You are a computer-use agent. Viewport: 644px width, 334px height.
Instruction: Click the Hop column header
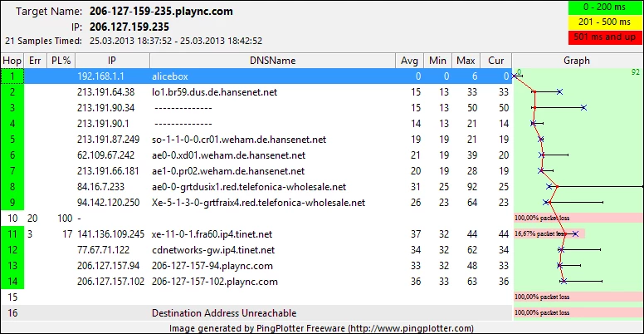[x=12, y=61]
